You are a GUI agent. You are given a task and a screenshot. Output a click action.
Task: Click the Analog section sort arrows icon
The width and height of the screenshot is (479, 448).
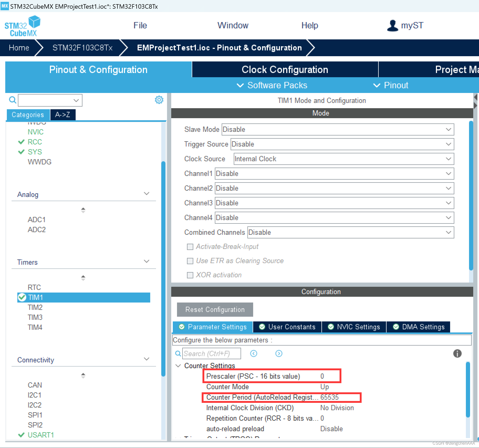pyautogui.click(x=83, y=210)
